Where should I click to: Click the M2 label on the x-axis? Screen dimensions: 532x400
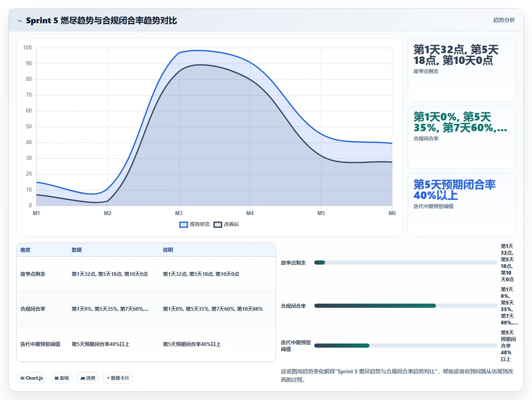tap(108, 213)
